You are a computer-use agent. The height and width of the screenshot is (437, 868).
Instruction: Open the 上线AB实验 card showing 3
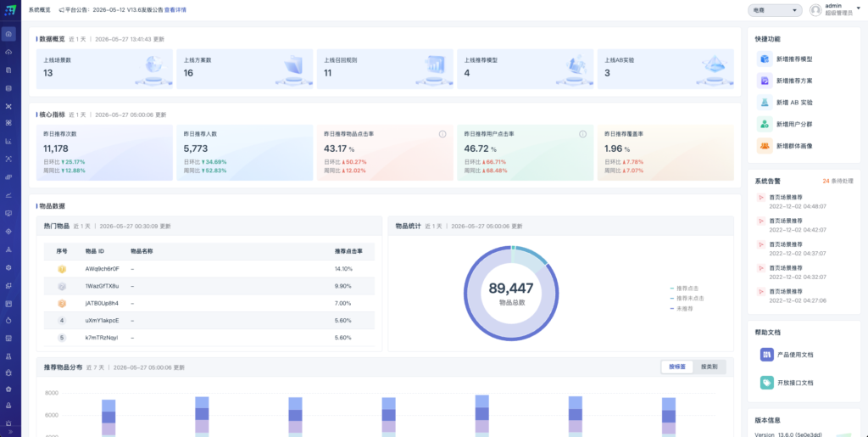[x=665, y=70]
